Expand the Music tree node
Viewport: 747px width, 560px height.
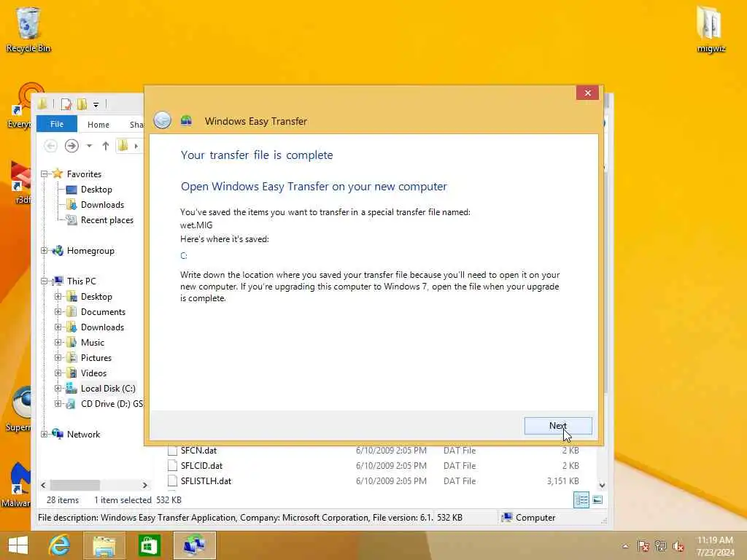pos(58,342)
